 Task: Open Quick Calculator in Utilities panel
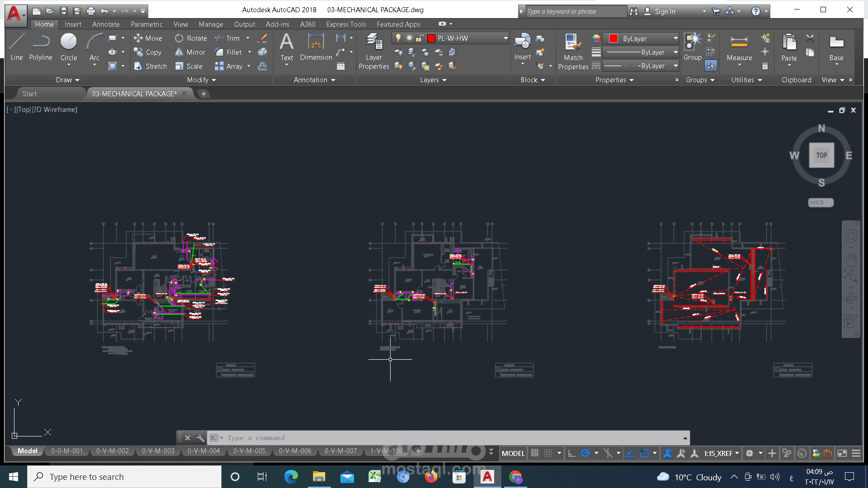click(765, 66)
